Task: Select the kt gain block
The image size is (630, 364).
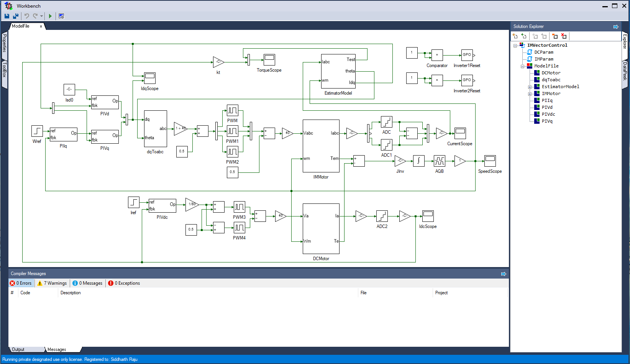Action: (218, 62)
